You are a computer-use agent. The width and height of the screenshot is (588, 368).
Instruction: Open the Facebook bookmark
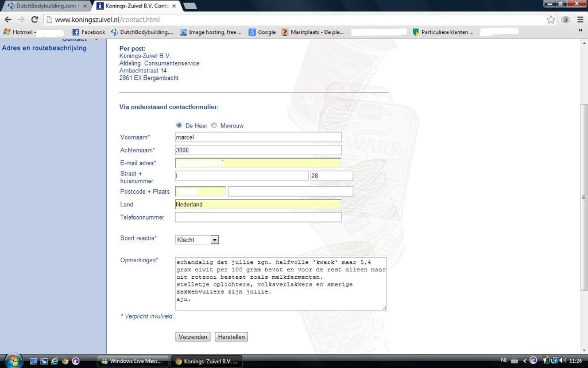point(88,32)
